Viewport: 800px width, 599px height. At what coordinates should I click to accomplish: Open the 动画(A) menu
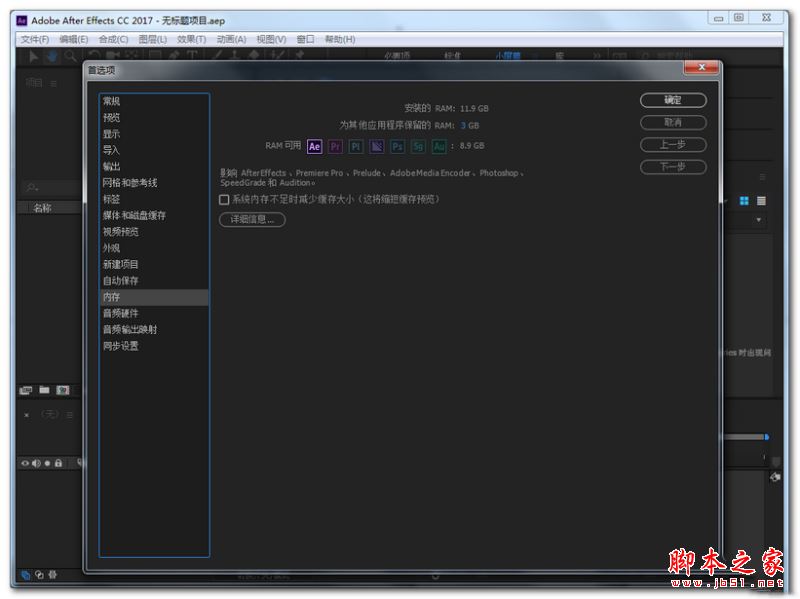(231, 39)
